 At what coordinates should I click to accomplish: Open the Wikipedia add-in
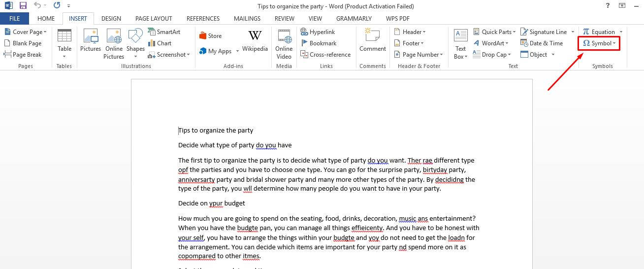click(255, 41)
